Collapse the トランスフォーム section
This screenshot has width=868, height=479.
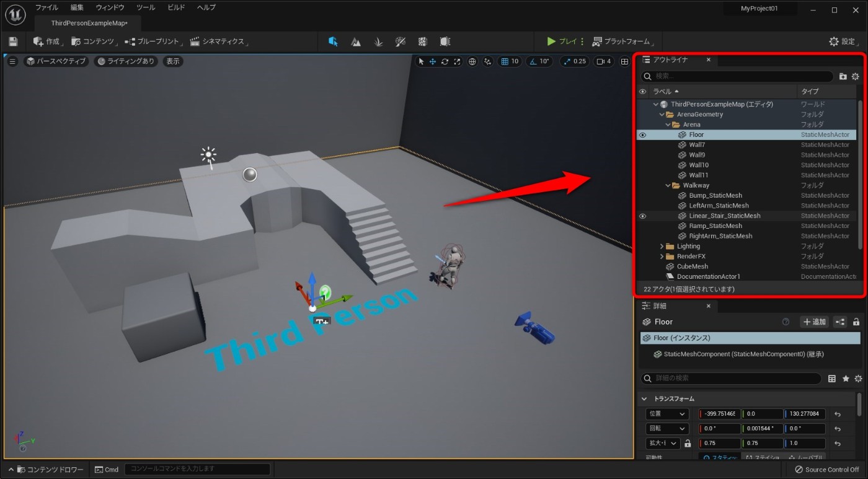644,399
